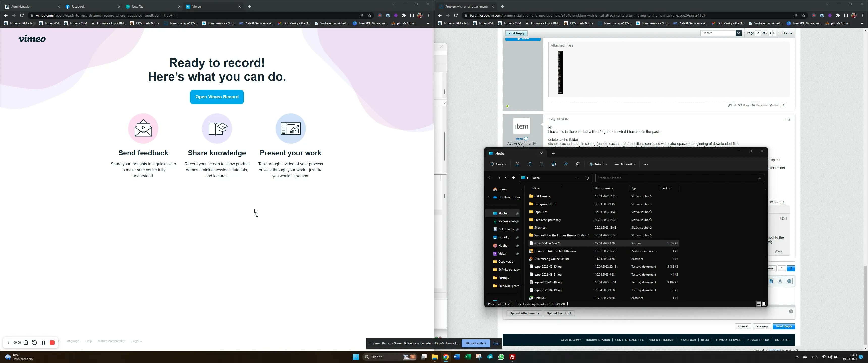
Task: Click Upload from URL button
Action: [559, 313]
